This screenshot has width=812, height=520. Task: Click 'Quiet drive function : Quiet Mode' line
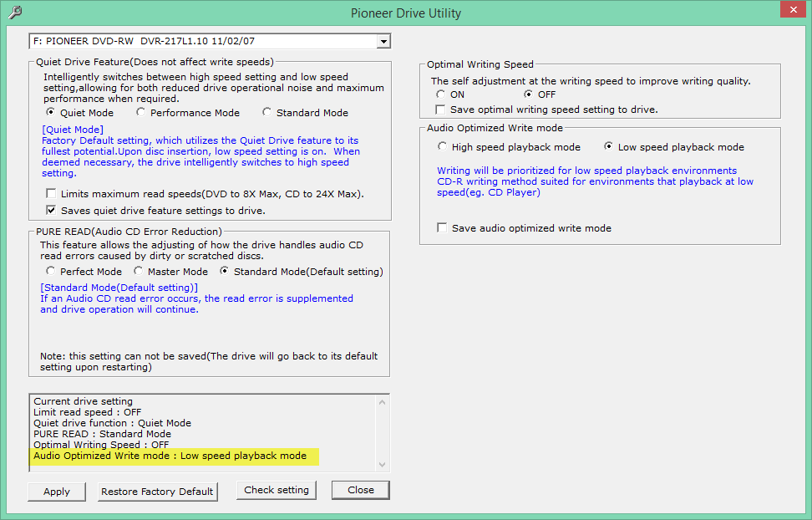113,423
